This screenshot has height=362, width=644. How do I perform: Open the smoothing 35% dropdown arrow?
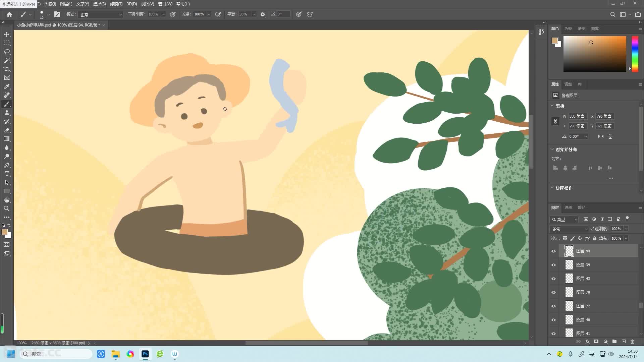[x=254, y=14]
